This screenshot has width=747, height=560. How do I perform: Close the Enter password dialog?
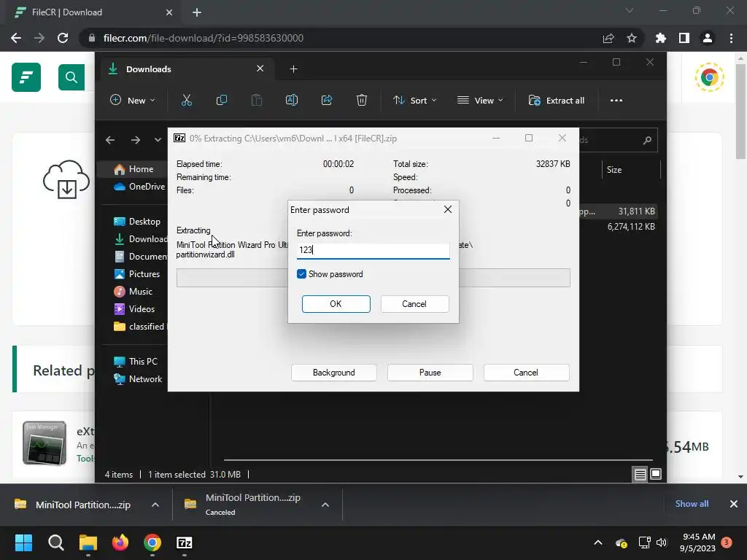point(448,209)
